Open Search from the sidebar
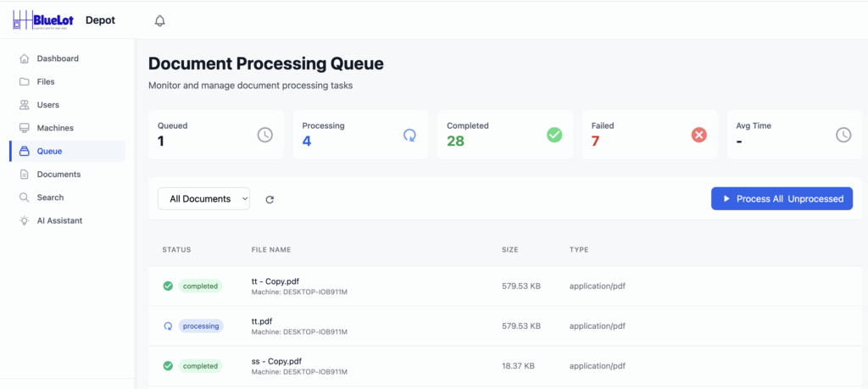This screenshot has width=868, height=389. pos(50,197)
